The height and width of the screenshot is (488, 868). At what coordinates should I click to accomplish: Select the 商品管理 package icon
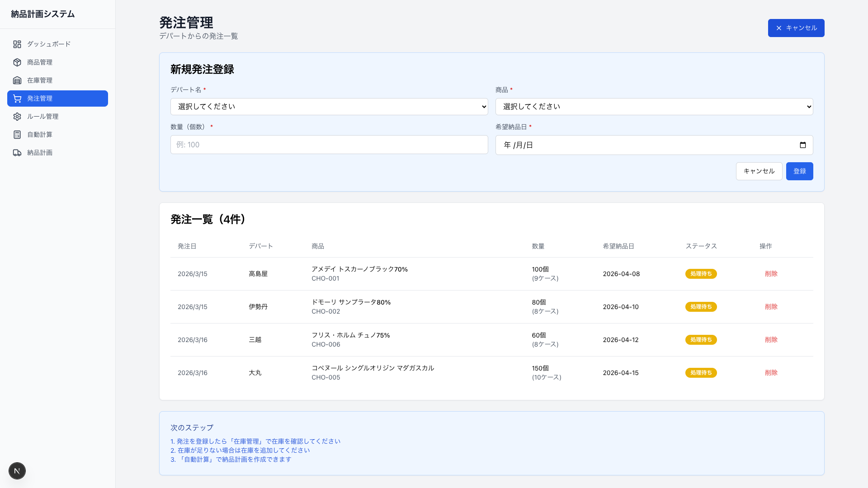pyautogui.click(x=17, y=62)
